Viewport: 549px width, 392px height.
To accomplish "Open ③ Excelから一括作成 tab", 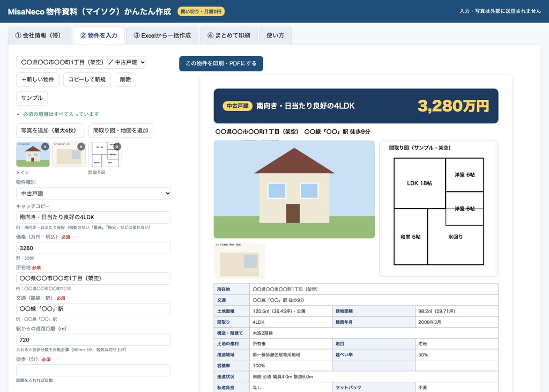I will 162,35.
